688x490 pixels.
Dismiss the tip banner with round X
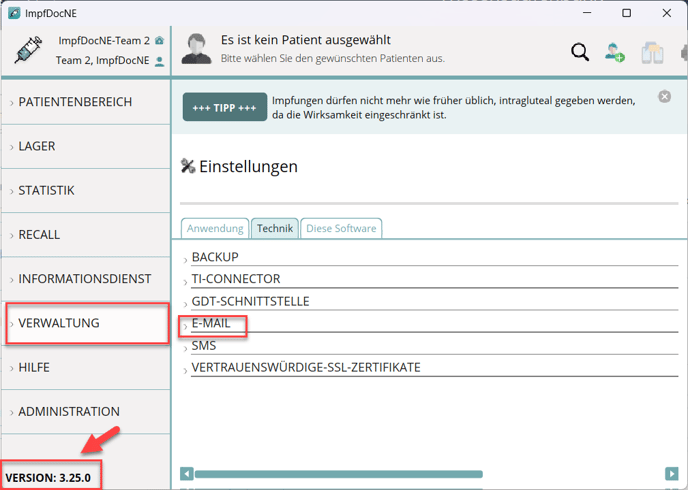pos(664,97)
